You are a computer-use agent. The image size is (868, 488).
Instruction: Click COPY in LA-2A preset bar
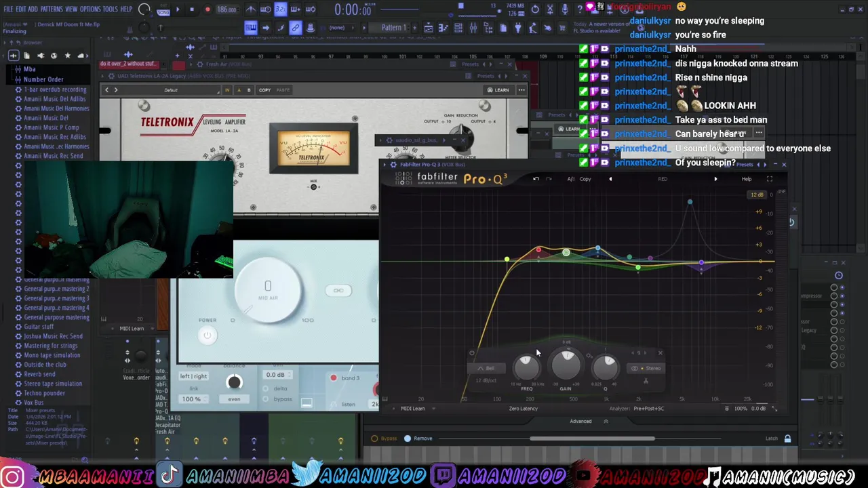[264, 90]
